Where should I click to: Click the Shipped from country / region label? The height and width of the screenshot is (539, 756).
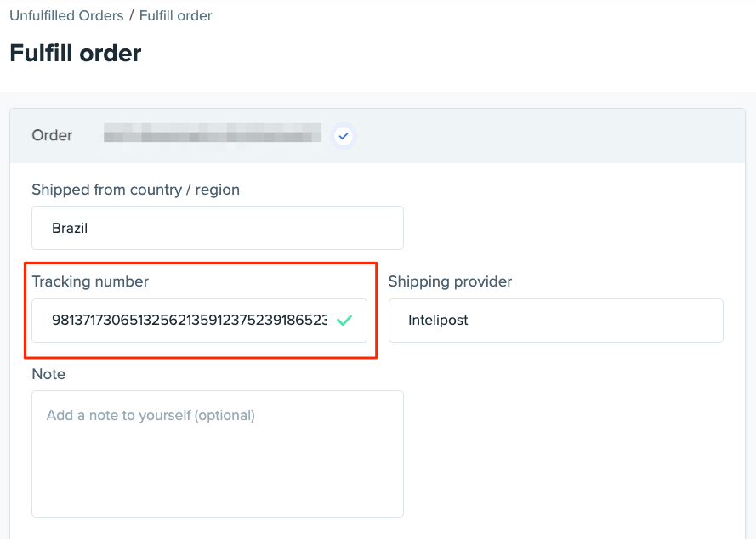(x=135, y=190)
